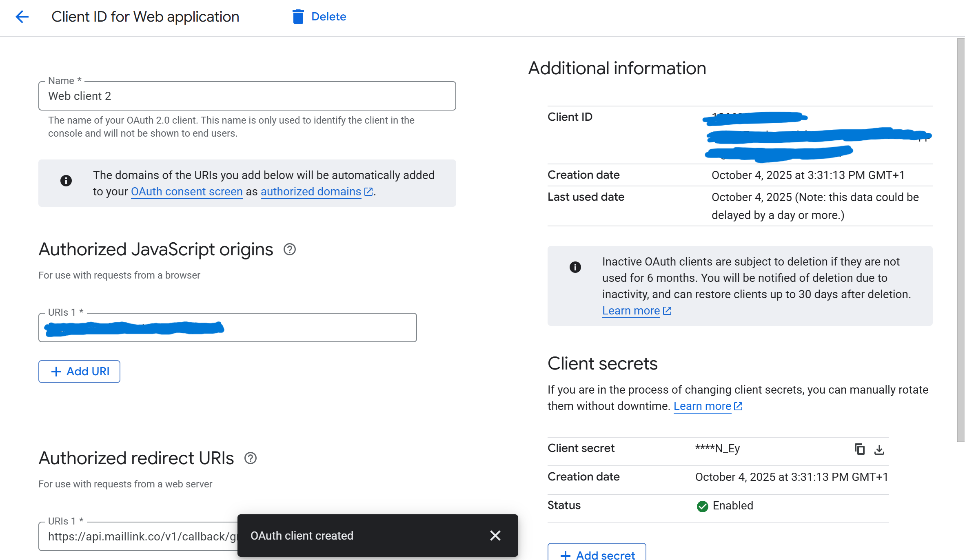Click the info icon in domains notice
Viewport: 965px width, 560px height.
pyautogui.click(x=66, y=181)
